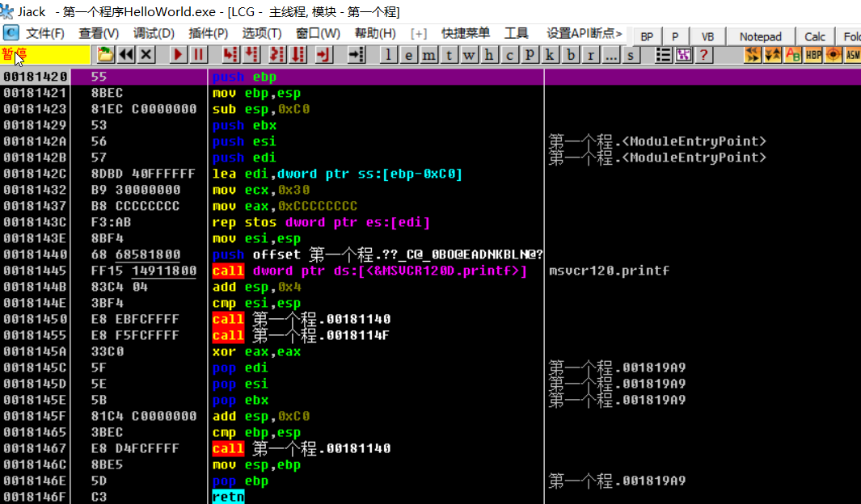Image resolution: width=861 pixels, height=504 pixels.
Task: Open references window with r button
Action: [x=590, y=55]
